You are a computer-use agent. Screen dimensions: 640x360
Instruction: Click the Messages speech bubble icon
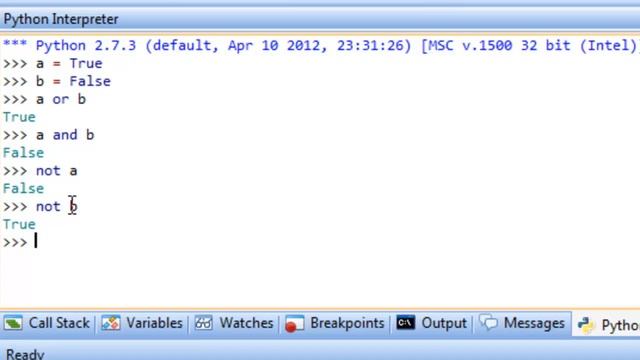pyautogui.click(x=488, y=323)
